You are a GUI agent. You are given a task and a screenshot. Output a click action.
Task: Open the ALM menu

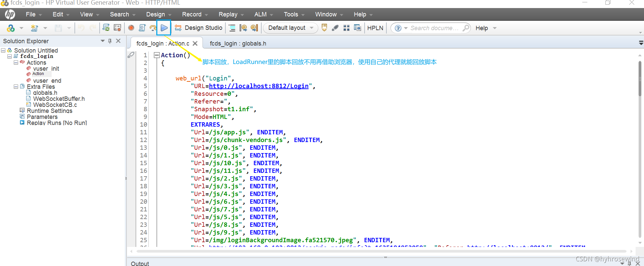(263, 14)
